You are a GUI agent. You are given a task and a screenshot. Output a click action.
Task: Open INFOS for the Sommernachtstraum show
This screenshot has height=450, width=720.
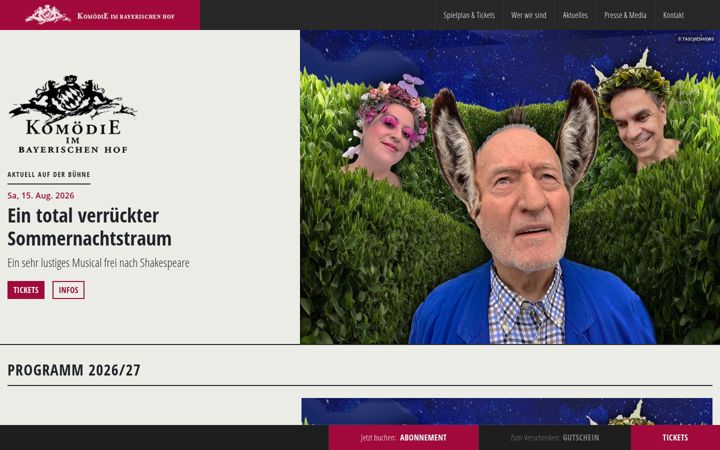point(68,290)
